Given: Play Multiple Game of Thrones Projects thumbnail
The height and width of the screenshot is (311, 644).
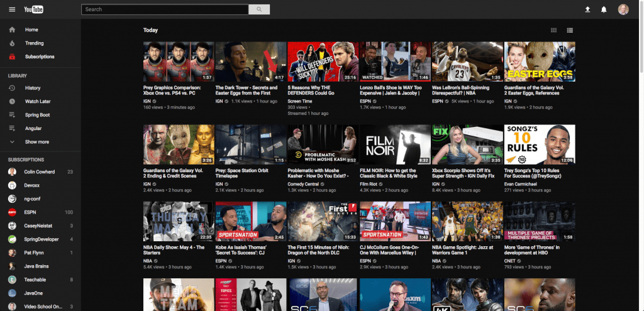Looking at the screenshot, I should (540, 222).
